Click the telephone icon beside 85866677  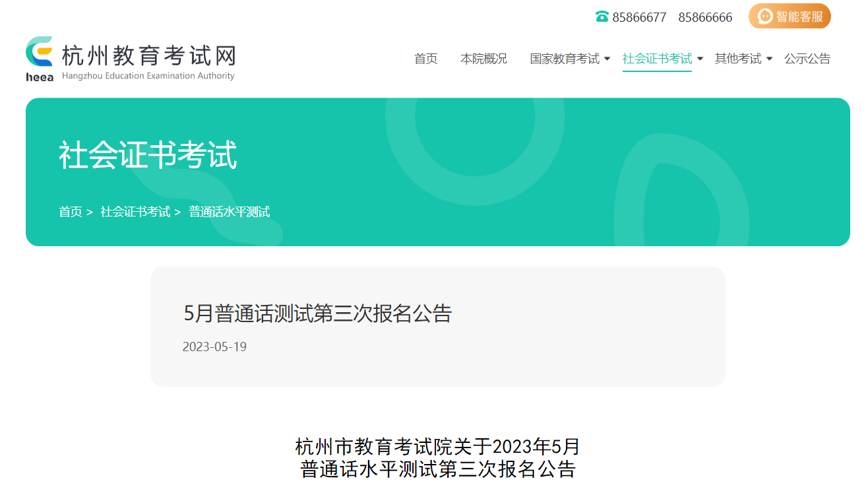[602, 17]
